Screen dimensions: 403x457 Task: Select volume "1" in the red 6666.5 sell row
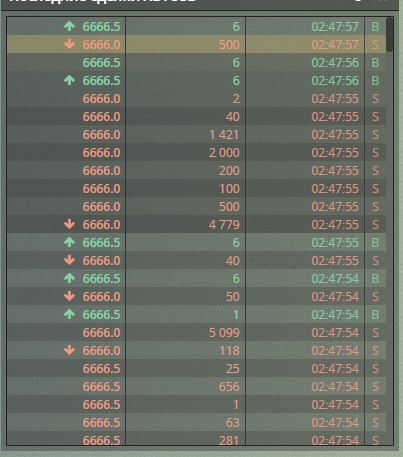click(236, 405)
